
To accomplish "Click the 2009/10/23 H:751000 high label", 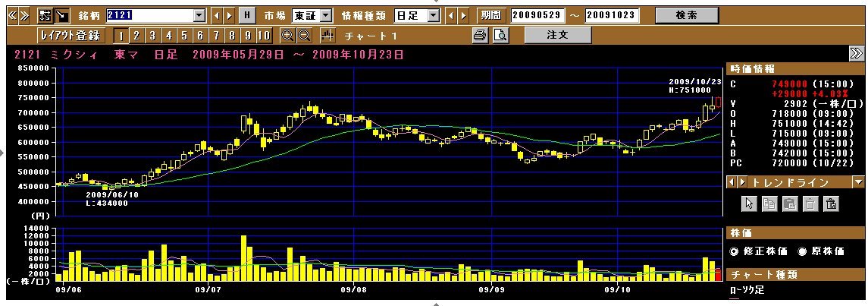I will (x=695, y=86).
